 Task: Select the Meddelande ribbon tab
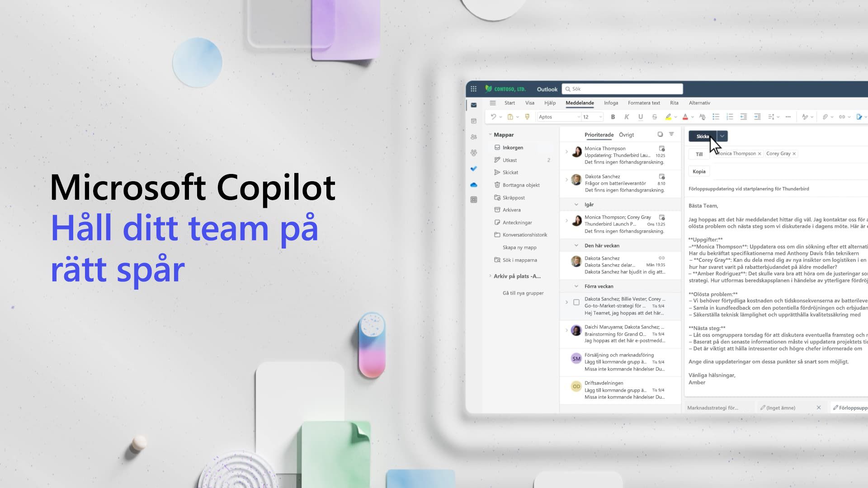pyautogui.click(x=580, y=103)
